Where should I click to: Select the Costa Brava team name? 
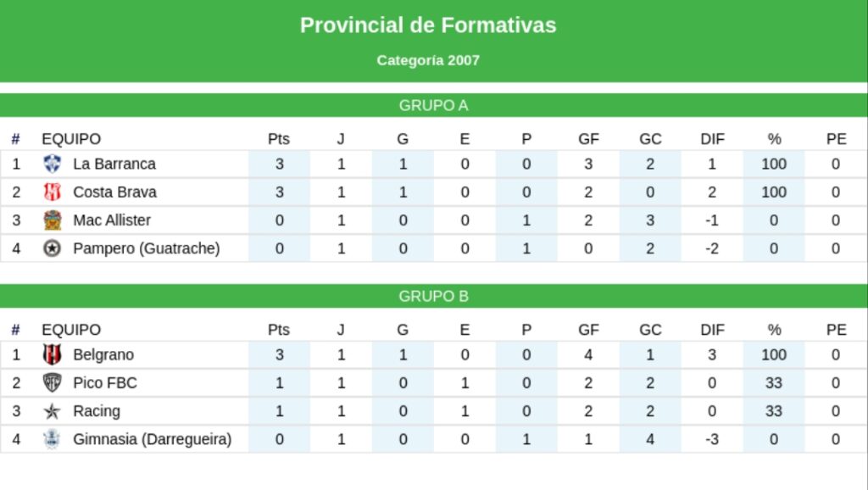click(x=114, y=192)
